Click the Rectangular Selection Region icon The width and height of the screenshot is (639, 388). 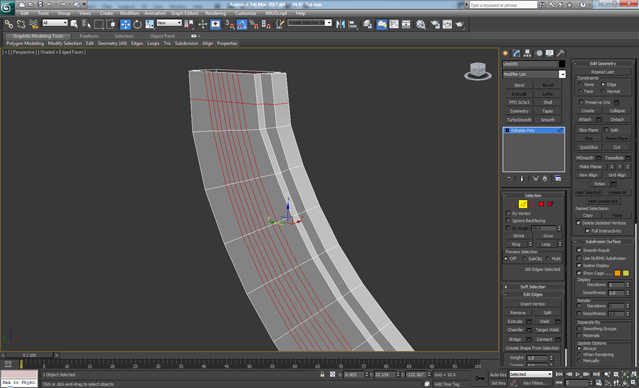point(98,24)
